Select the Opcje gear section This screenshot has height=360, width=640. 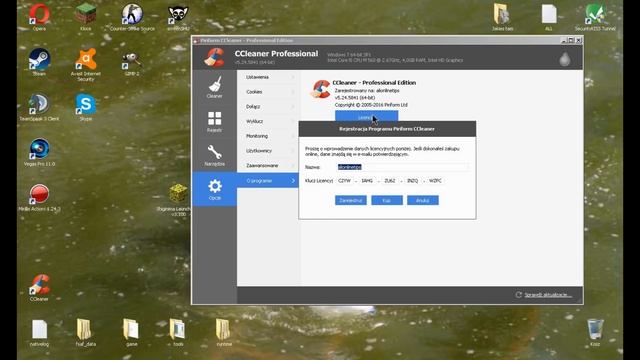coord(214,189)
